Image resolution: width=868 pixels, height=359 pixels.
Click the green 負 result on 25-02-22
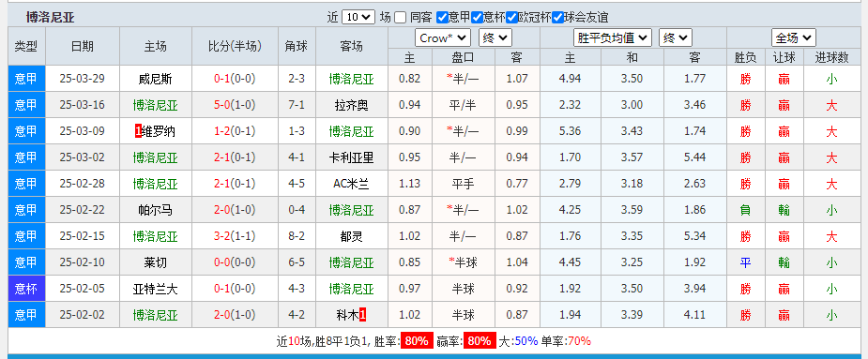(746, 210)
